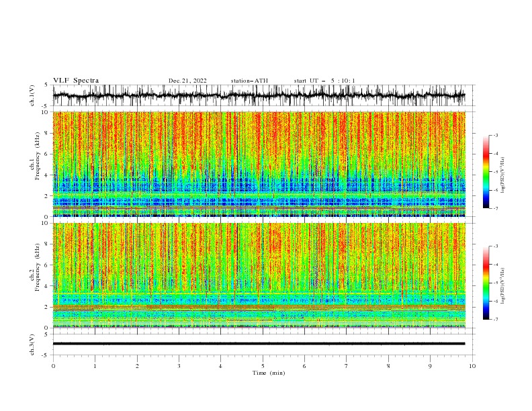Viewport: 532px width, 411px height.
Task: Click the ch.2 'Frequency (kHz)' axis label
Action: click(x=38, y=267)
